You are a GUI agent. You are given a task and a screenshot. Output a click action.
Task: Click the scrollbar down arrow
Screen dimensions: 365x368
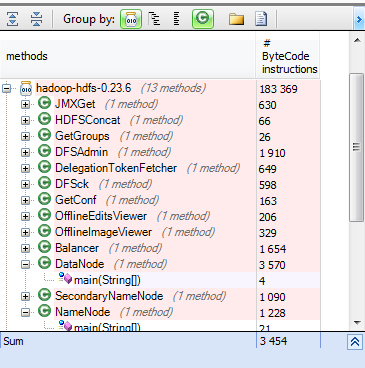coord(357,323)
